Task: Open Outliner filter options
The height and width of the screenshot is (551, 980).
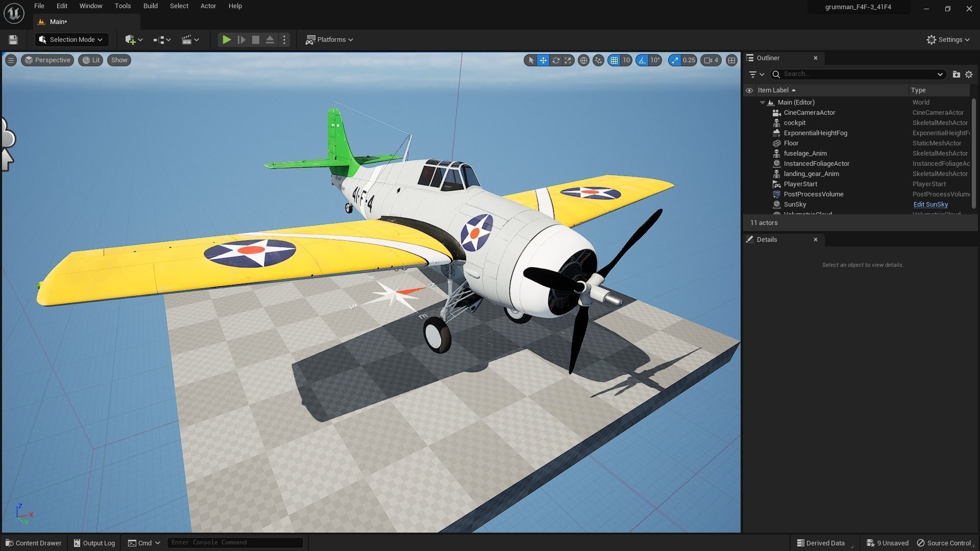Action: click(756, 74)
